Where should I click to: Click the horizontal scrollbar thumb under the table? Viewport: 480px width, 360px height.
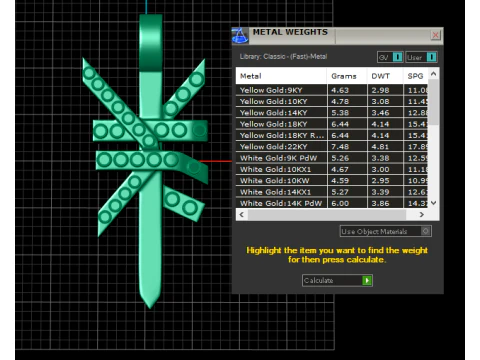(327, 215)
